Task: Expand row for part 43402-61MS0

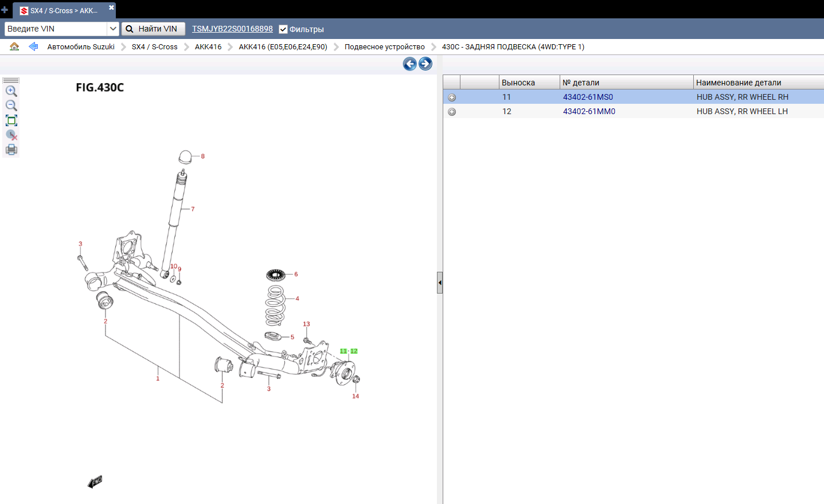Action: coord(452,97)
